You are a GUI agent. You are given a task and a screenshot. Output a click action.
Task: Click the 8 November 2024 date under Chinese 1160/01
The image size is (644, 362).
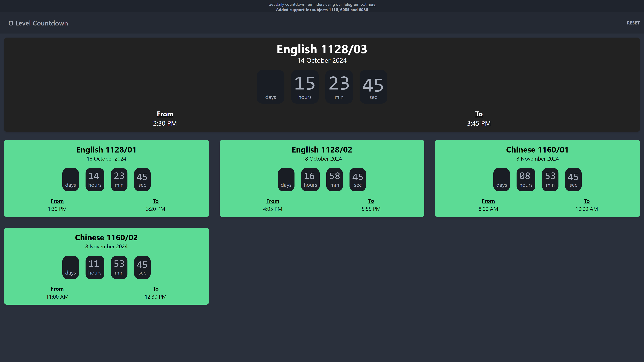[537, 159]
